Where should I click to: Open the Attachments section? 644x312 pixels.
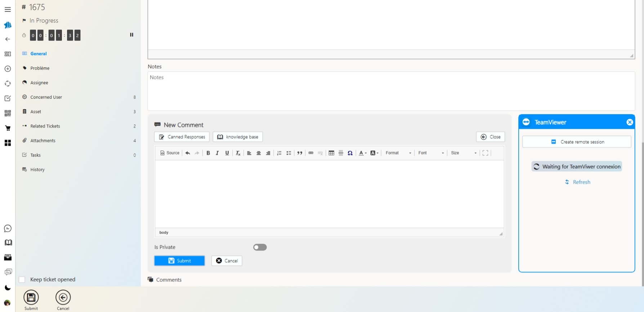pos(43,141)
